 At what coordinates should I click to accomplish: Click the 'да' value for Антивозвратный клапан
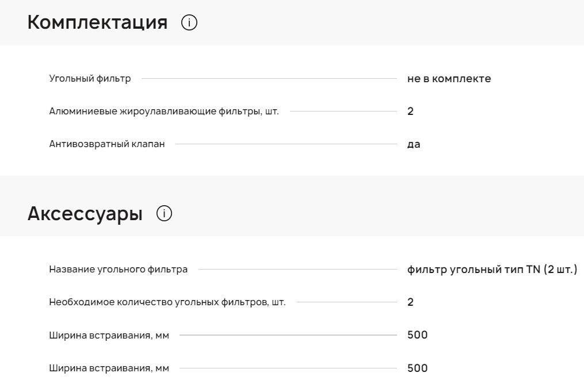pos(413,144)
